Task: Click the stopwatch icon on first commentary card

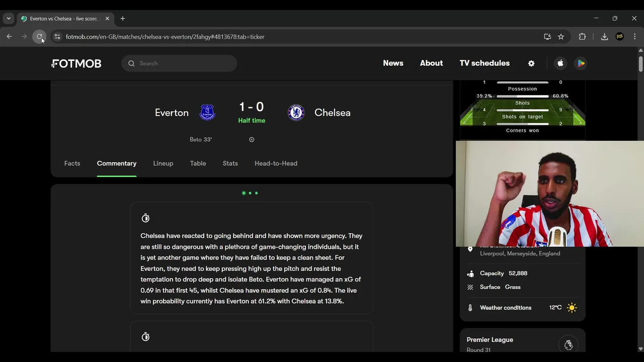Action: 145,218
